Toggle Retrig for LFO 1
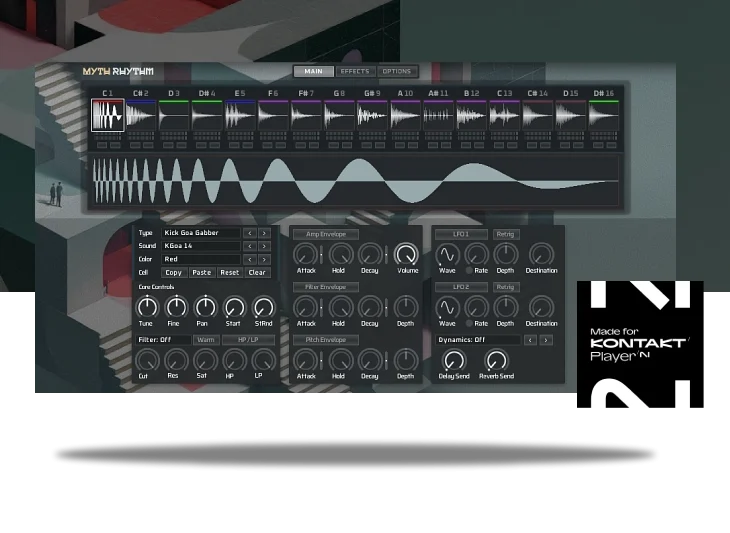730x533 pixels. coord(505,234)
